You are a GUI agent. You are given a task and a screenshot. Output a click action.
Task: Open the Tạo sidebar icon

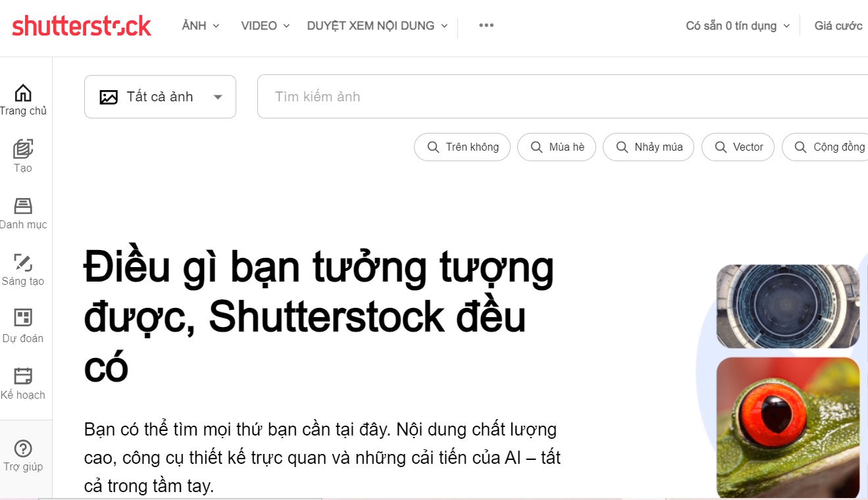(x=23, y=149)
